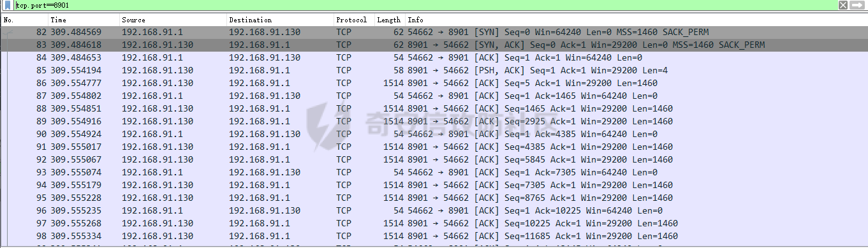The image size is (868, 248).
Task: Click time value 309.554194
Action: (75, 70)
